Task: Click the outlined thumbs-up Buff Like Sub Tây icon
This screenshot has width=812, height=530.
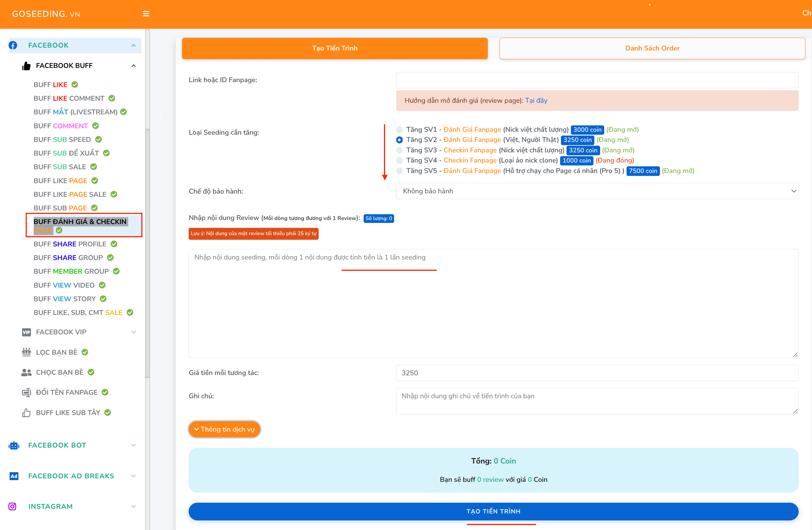Action: pos(26,413)
